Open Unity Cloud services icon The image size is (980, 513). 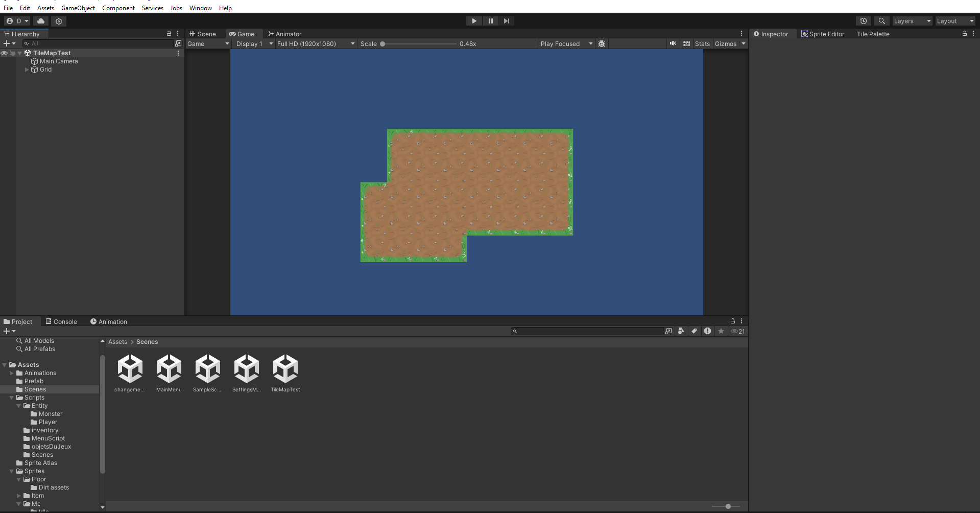click(41, 21)
